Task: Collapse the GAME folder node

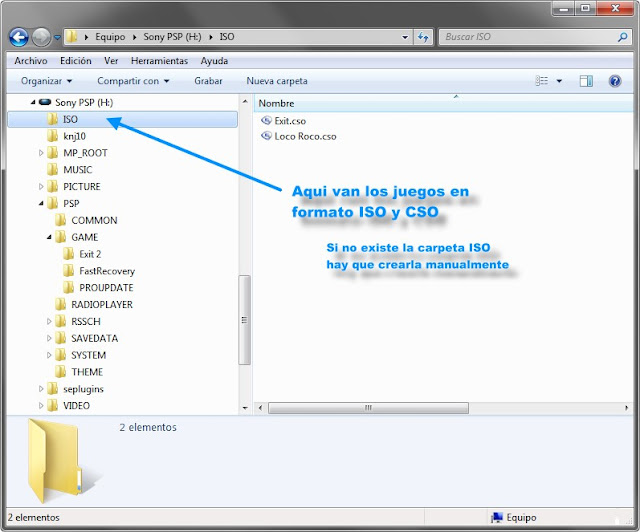Action: 49,237
